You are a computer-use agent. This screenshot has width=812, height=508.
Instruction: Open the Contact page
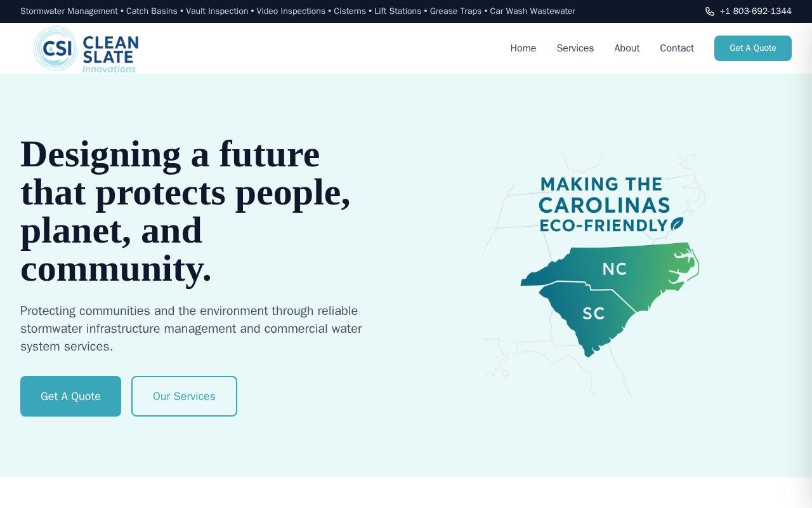(x=677, y=48)
